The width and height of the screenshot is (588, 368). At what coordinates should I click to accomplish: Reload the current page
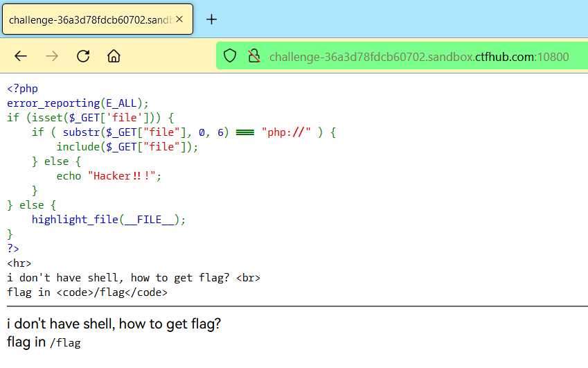[83, 56]
